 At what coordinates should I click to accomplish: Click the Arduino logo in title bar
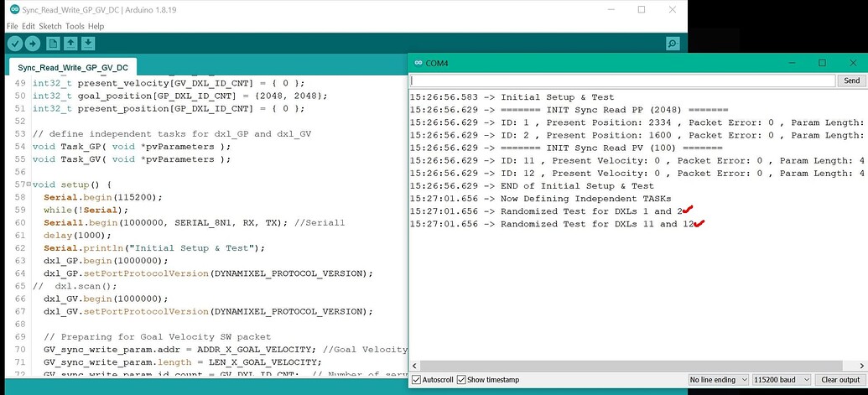click(x=8, y=9)
